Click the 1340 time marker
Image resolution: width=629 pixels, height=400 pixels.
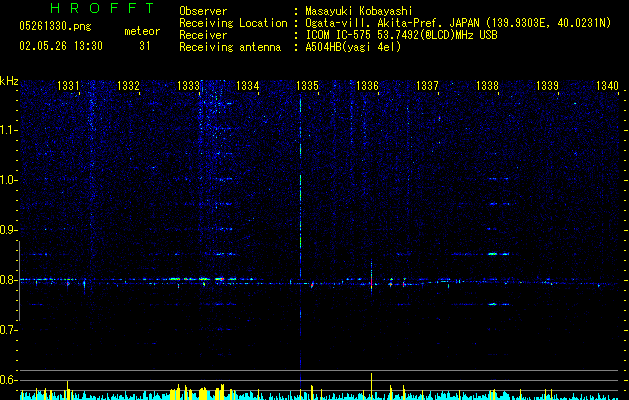(x=607, y=86)
